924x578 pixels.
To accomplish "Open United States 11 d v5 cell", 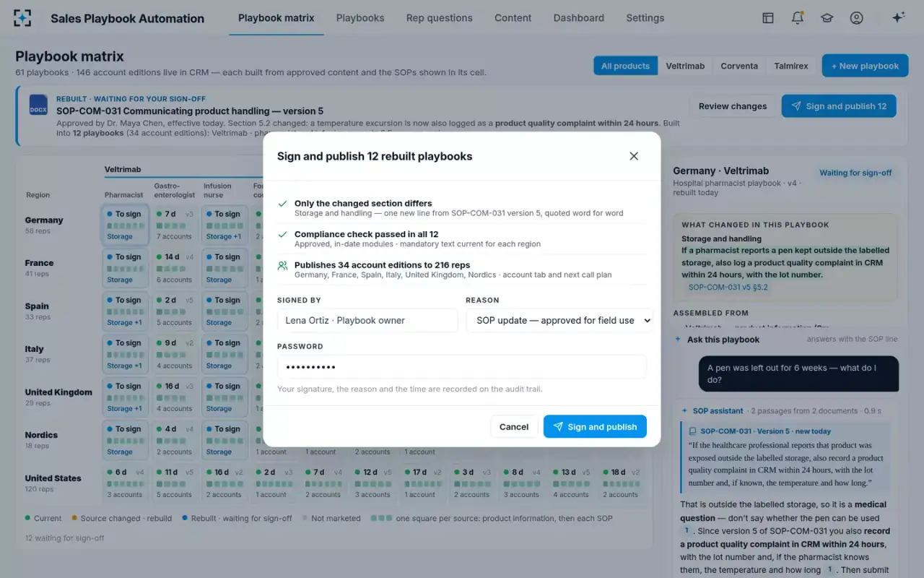I will point(175,483).
